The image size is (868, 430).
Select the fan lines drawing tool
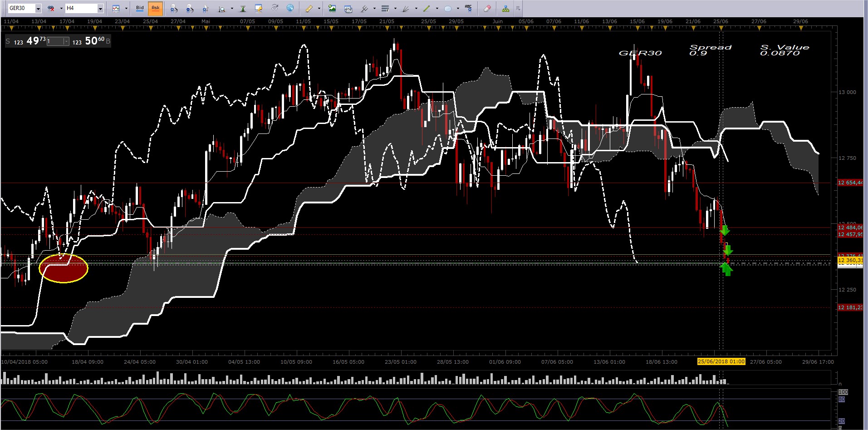406,8
